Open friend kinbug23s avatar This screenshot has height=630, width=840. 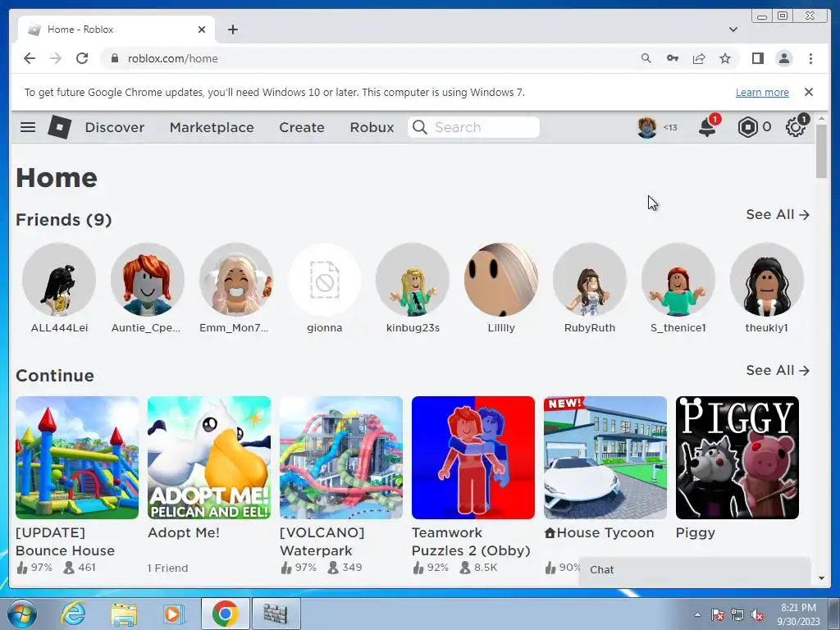point(413,280)
